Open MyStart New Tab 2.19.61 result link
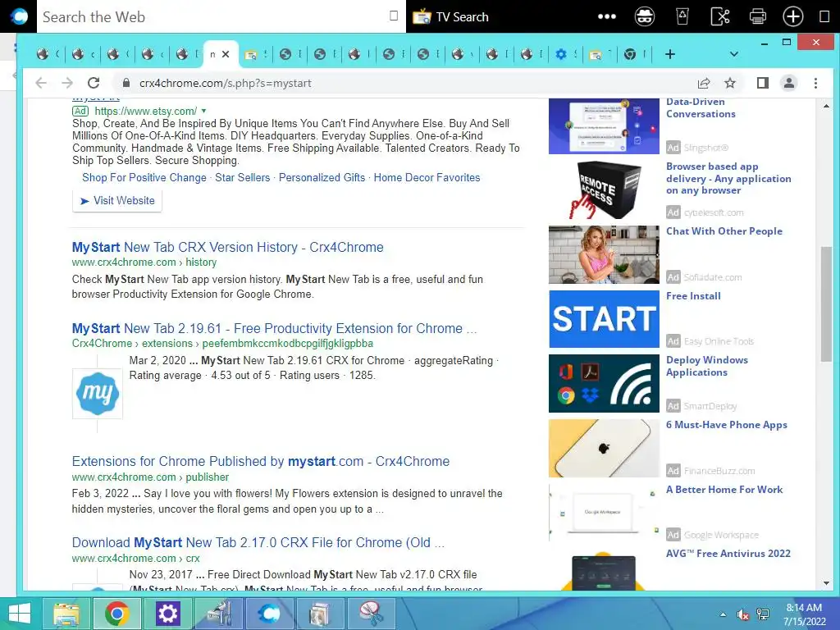Image resolution: width=840 pixels, height=630 pixels. click(x=274, y=328)
